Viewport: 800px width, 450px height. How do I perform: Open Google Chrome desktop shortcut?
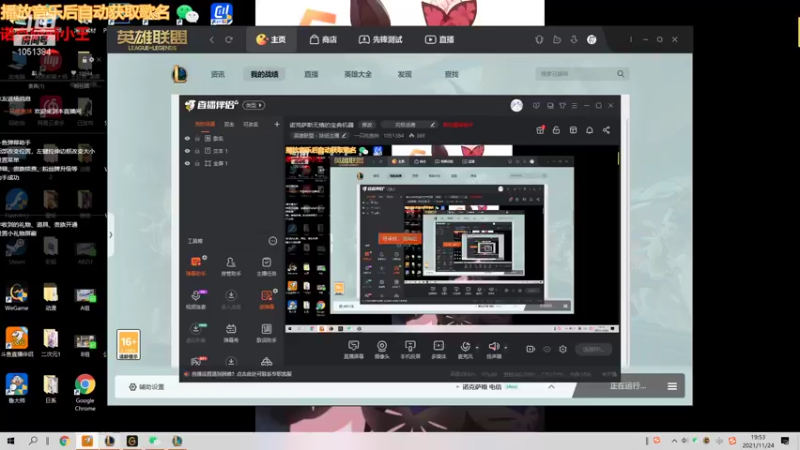click(x=85, y=392)
